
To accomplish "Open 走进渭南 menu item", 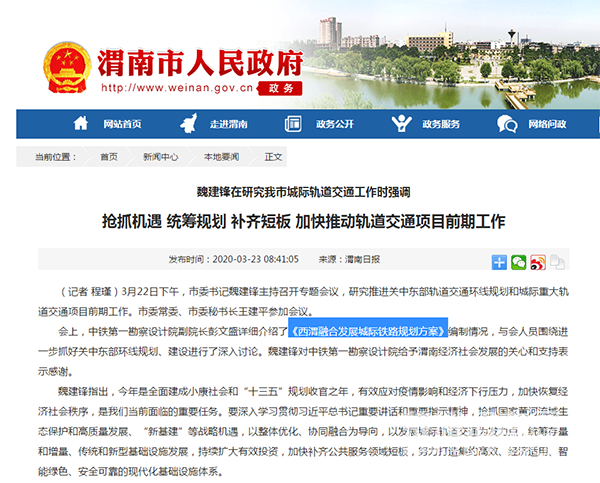I will pos(228,124).
